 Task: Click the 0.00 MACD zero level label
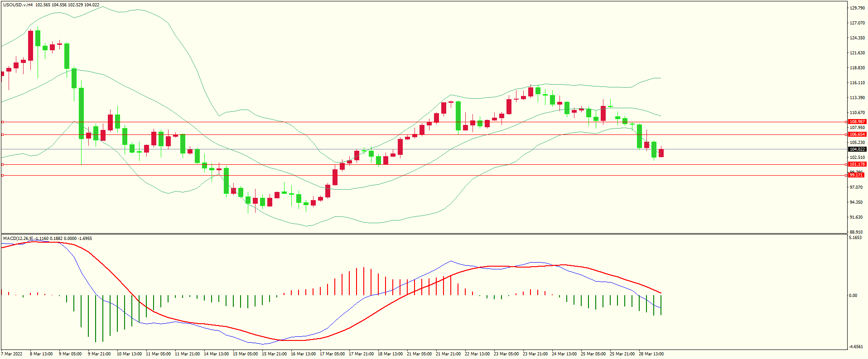click(853, 296)
